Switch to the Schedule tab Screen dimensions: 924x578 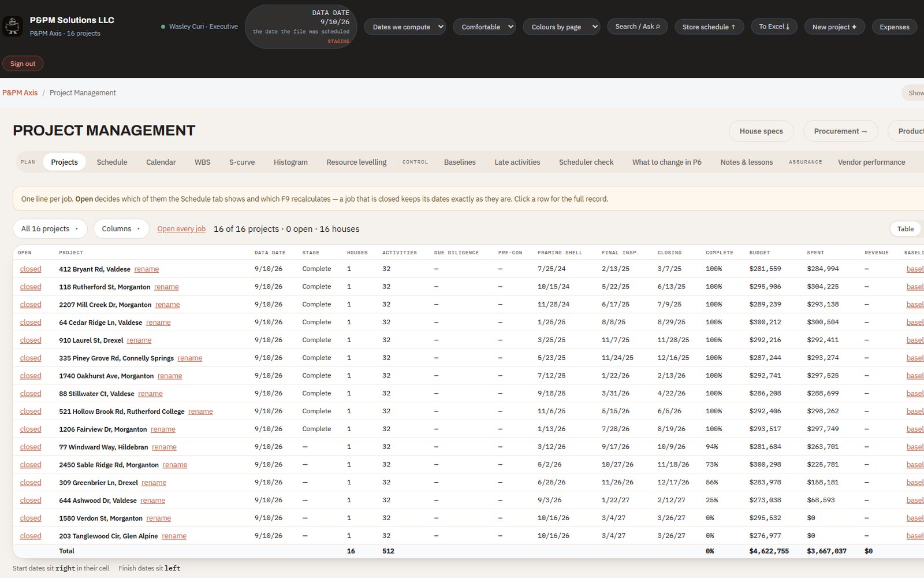(x=112, y=162)
